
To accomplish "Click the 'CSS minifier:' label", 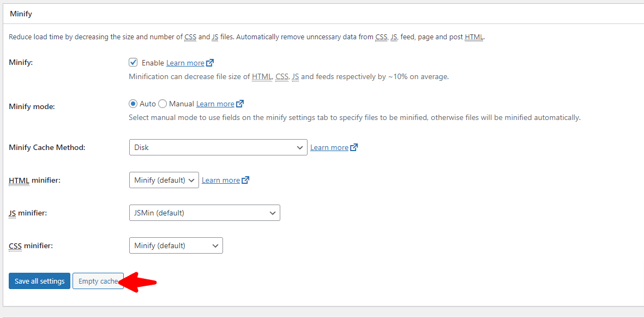I will [31, 245].
